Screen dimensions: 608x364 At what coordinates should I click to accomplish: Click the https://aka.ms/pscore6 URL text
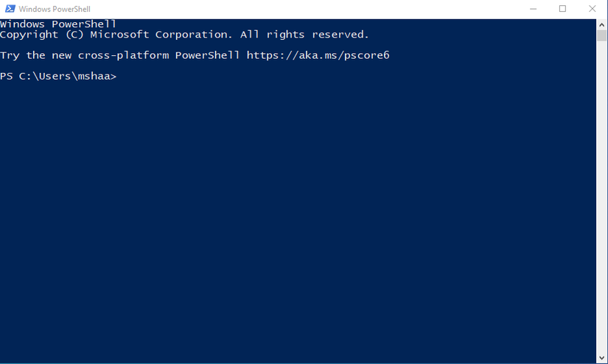tap(318, 55)
